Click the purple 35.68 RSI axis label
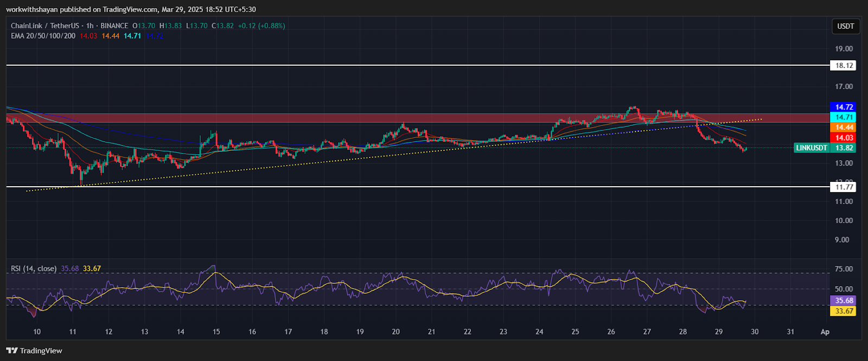Image resolution: width=868 pixels, height=361 pixels. pos(844,300)
